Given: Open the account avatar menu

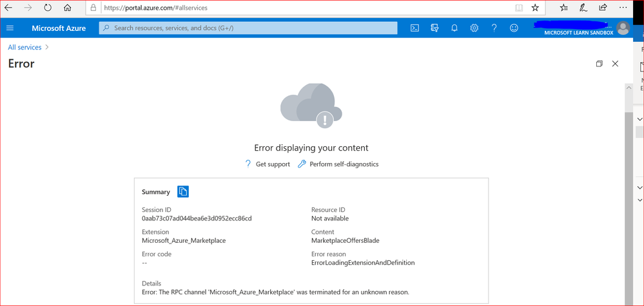Looking at the screenshot, I should (x=623, y=28).
